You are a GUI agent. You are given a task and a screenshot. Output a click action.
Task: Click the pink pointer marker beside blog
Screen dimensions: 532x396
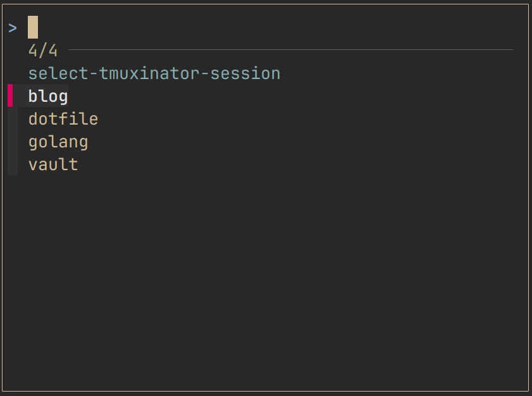[10, 96]
